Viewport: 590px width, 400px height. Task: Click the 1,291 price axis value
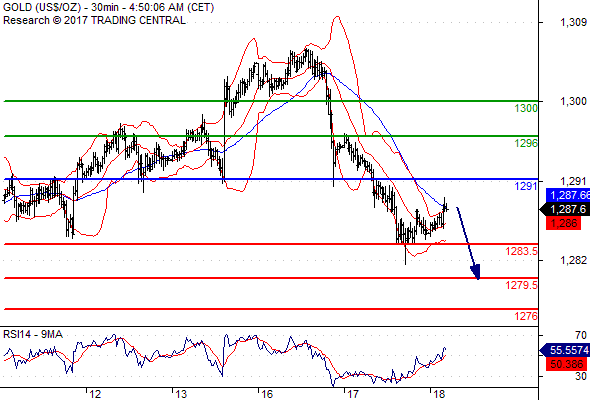[x=573, y=181]
